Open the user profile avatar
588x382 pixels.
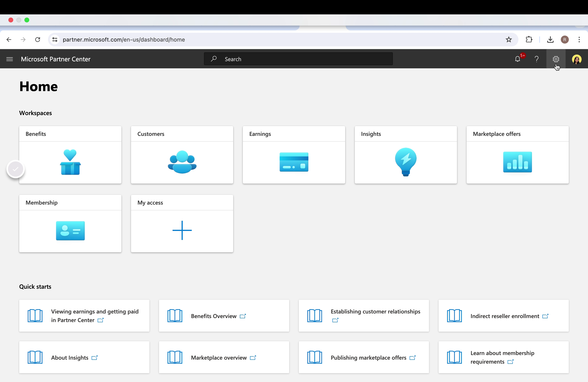tap(576, 59)
